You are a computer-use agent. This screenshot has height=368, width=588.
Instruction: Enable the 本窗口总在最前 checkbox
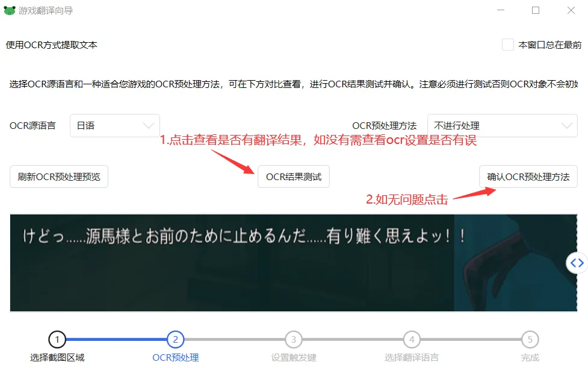click(508, 45)
